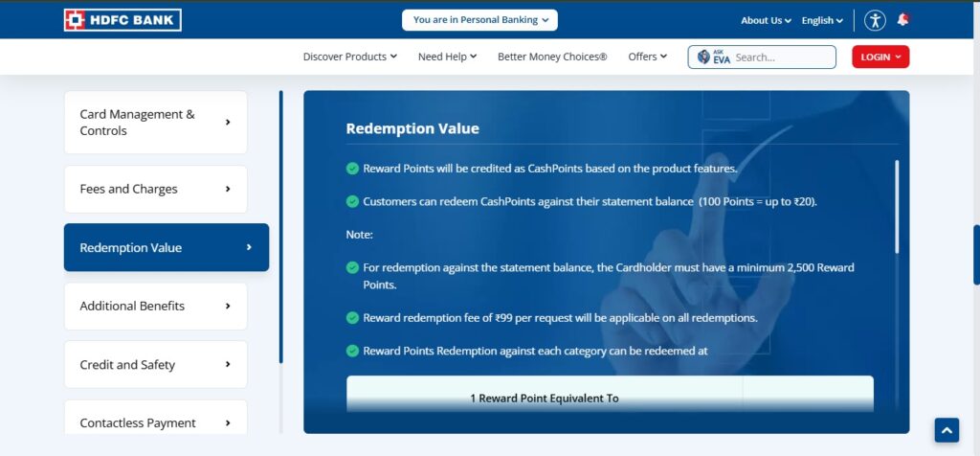Image resolution: width=980 pixels, height=456 pixels.
Task: Expand the Need Help menu
Action: (x=448, y=57)
